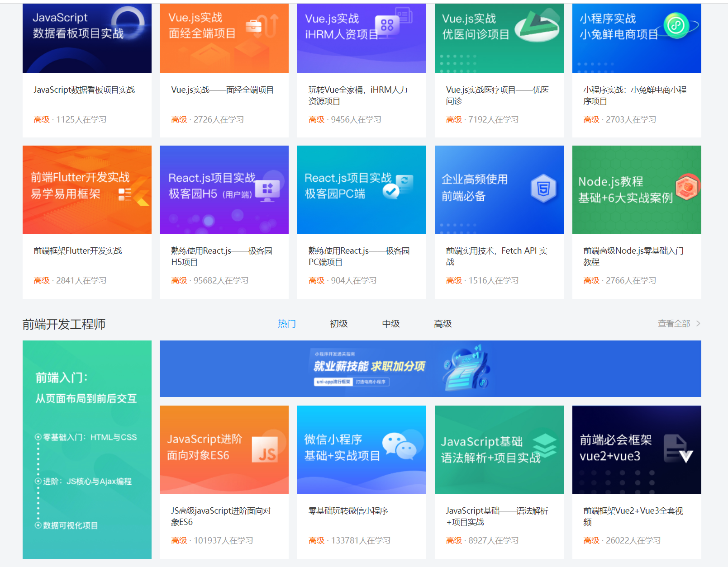
Task: Open the 就业薪技能 求职加分项 banner
Action: (x=430, y=369)
